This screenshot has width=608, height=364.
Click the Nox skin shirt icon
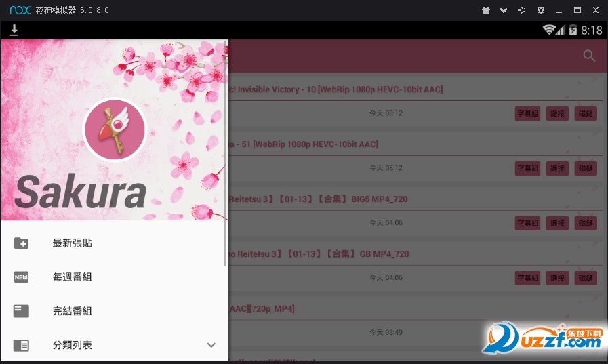(x=486, y=10)
